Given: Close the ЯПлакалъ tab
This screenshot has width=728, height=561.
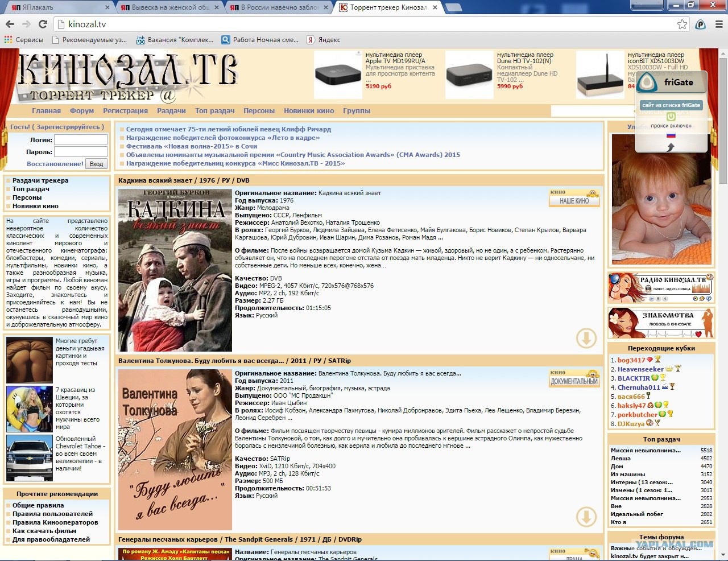Looking at the screenshot, I should [x=107, y=7].
